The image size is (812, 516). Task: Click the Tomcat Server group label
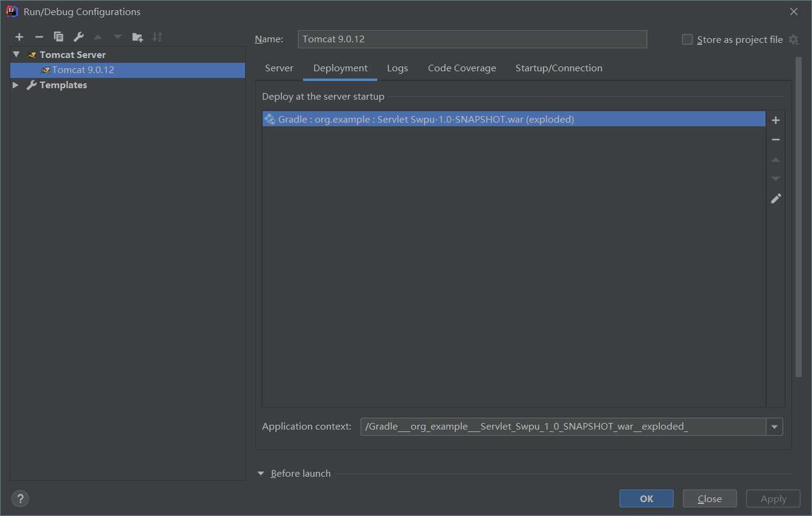coord(72,55)
